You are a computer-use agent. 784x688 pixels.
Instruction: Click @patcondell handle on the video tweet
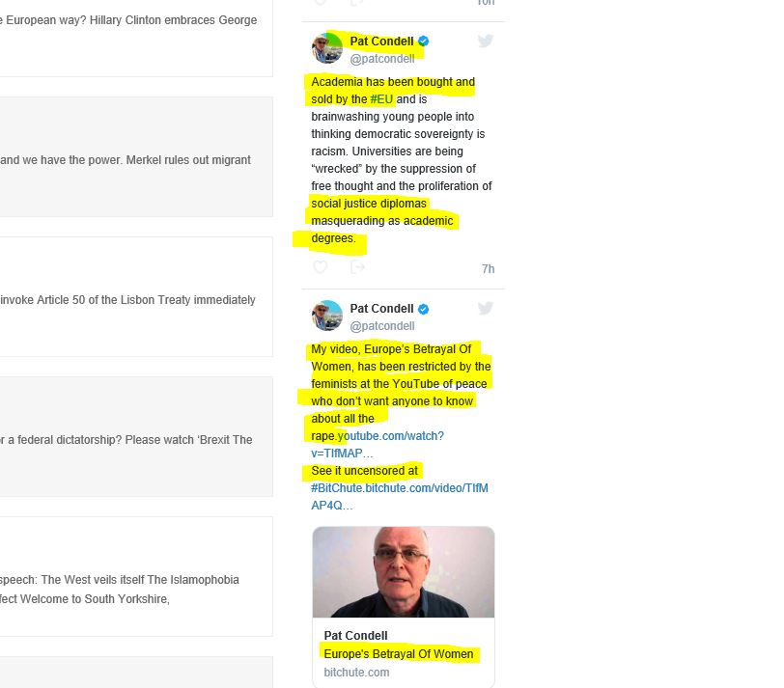tap(382, 326)
